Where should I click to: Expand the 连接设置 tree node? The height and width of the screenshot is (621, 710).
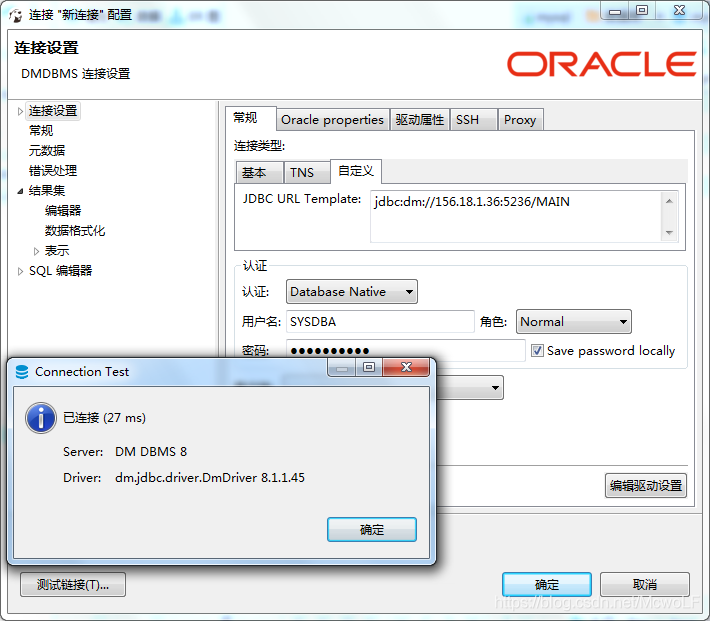20,111
